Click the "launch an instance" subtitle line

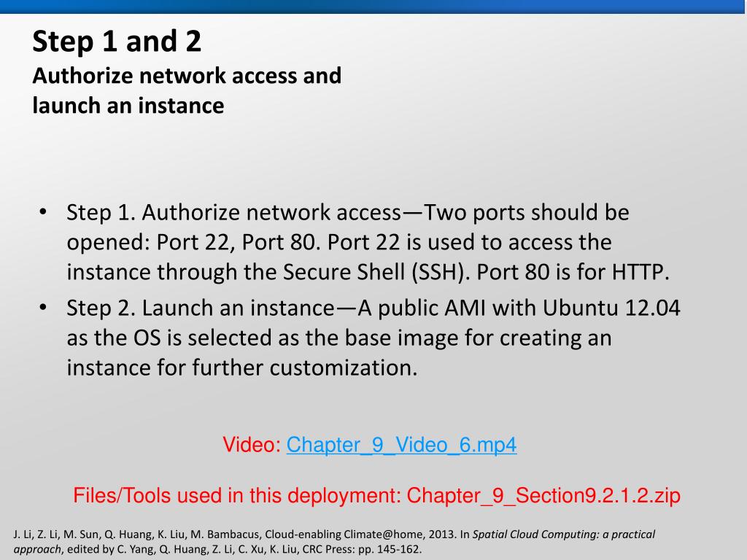click(x=128, y=106)
